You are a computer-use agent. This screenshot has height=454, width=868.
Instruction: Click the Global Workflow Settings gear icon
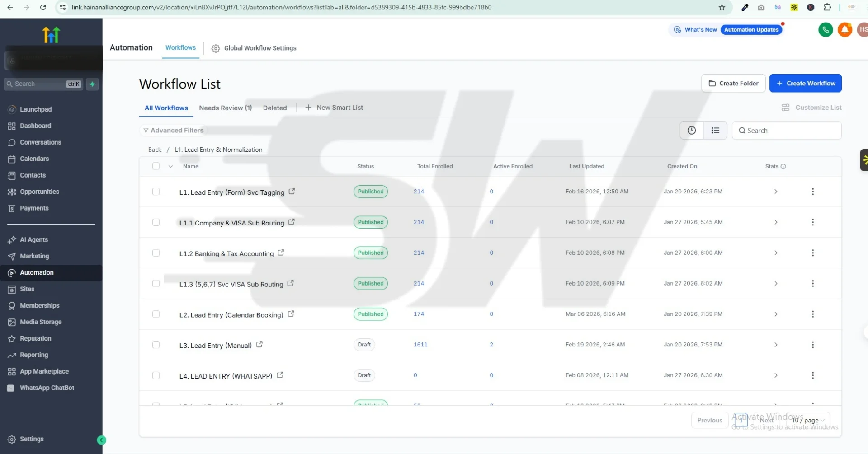pos(216,48)
